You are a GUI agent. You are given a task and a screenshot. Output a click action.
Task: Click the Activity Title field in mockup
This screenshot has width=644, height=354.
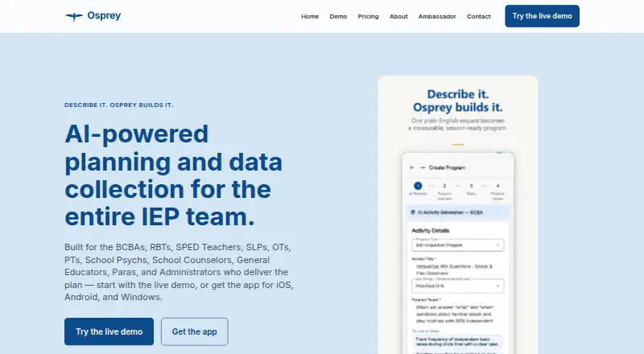point(457,270)
